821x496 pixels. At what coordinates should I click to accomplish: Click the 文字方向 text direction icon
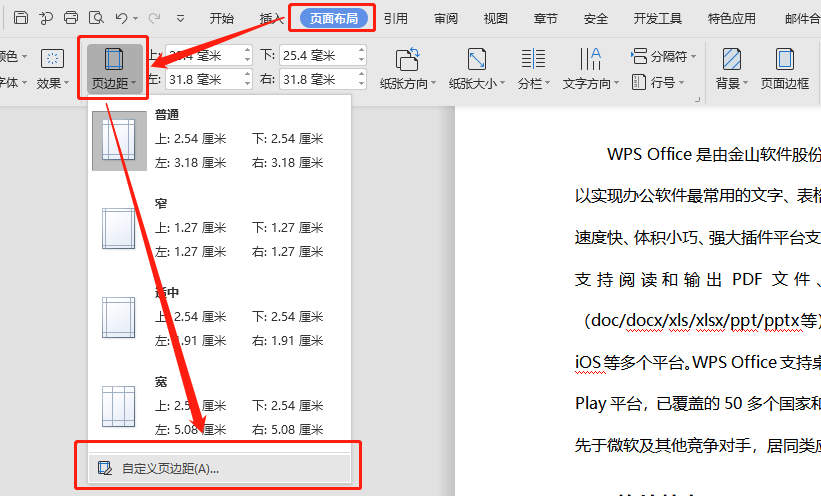tap(591, 59)
